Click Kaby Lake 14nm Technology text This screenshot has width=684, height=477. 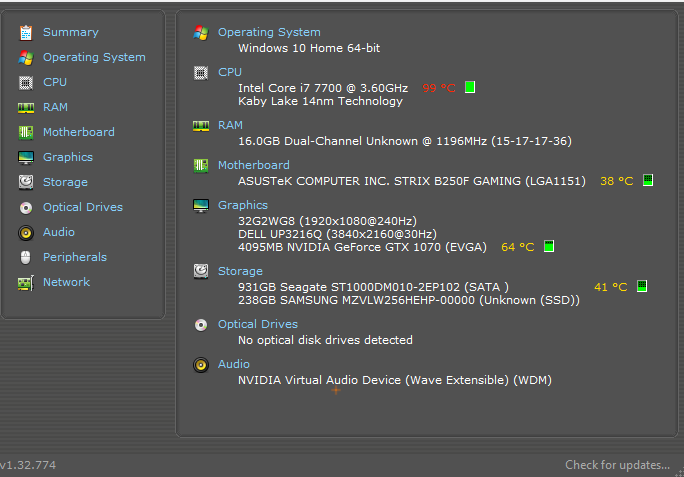tap(320, 101)
